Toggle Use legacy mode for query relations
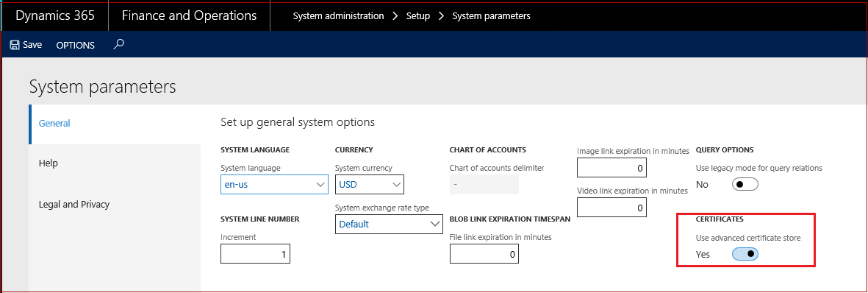The width and height of the screenshot is (868, 293). 745,184
